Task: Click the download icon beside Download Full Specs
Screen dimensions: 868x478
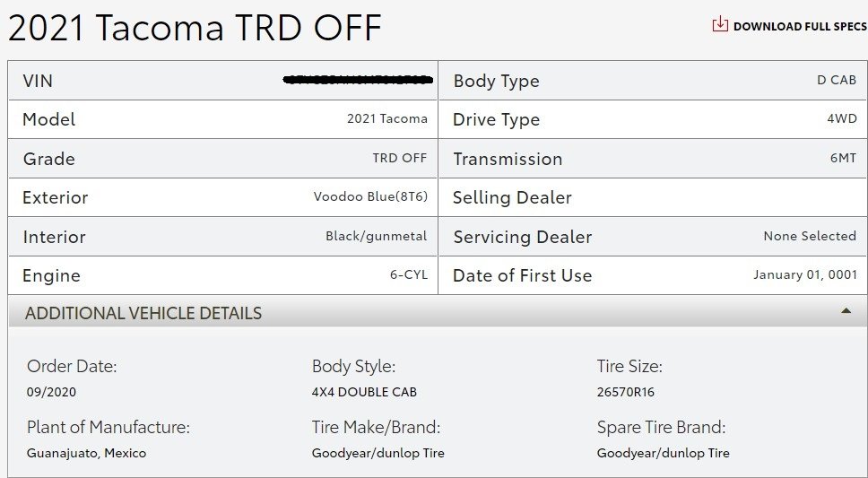Action: [x=720, y=24]
